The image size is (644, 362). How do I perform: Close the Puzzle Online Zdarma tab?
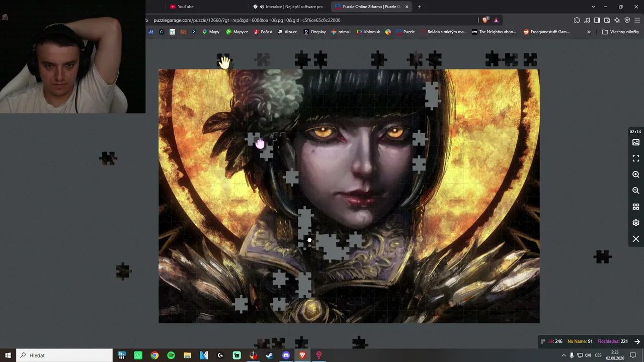coord(407,7)
